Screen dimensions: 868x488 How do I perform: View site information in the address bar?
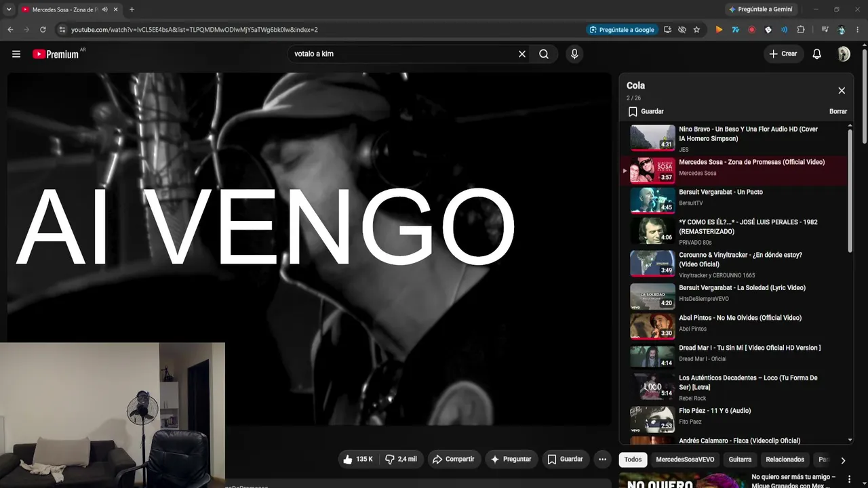[x=62, y=30]
